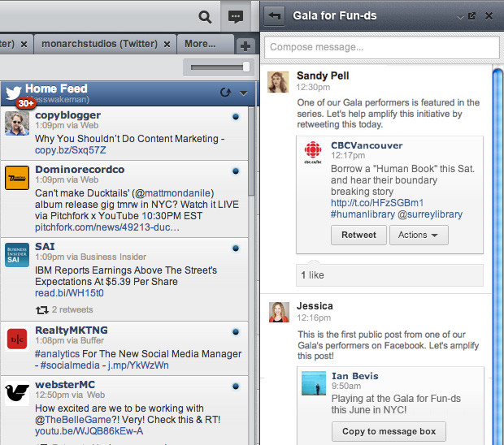
Task: Click the Home Feed stream scrollbar
Action: (251, 151)
